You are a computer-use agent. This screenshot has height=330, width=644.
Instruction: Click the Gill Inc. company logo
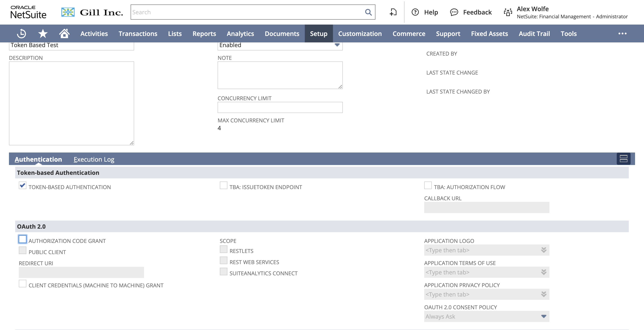tap(93, 12)
